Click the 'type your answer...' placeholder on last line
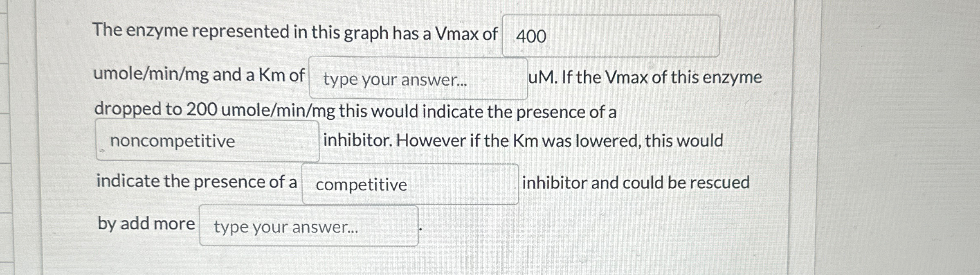The width and height of the screenshot is (980, 275). [286, 227]
